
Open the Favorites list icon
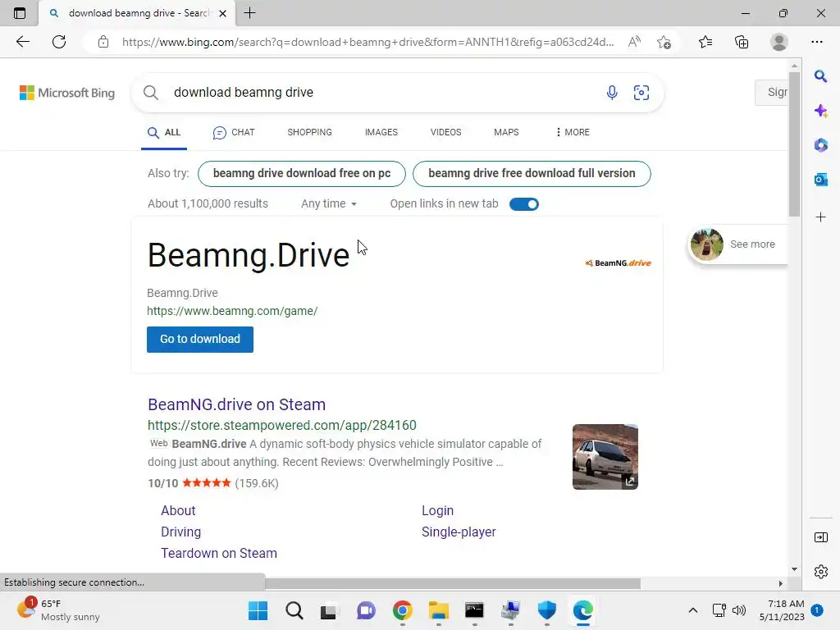[705, 42]
